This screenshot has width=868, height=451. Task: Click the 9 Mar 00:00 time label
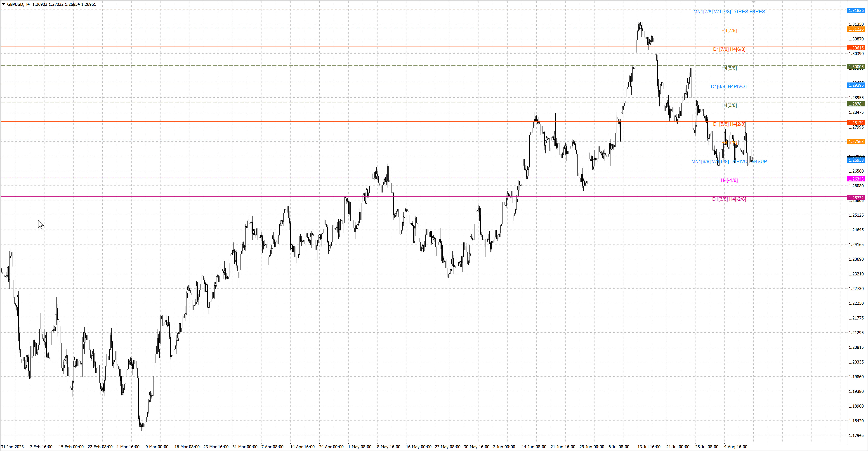point(157,447)
